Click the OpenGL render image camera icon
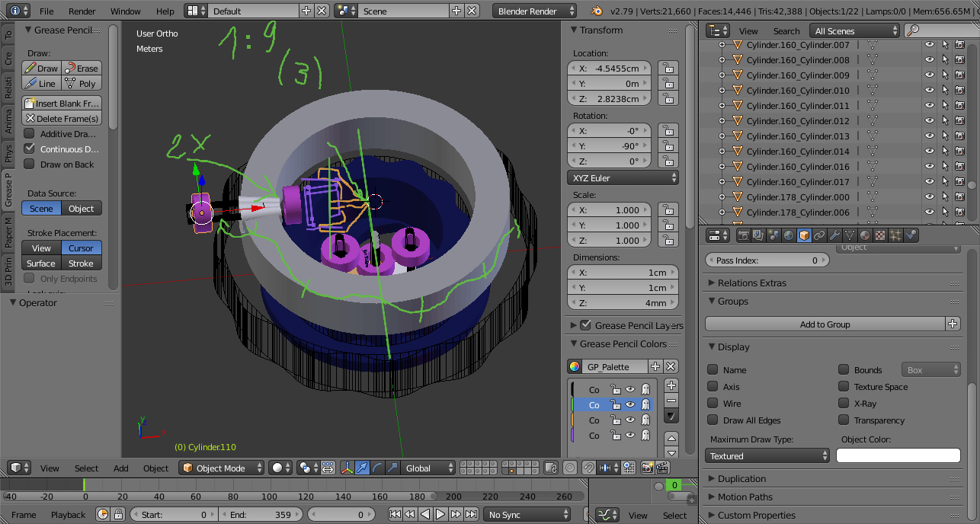The width and height of the screenshot is (980, 524). (x=648, y=468)
